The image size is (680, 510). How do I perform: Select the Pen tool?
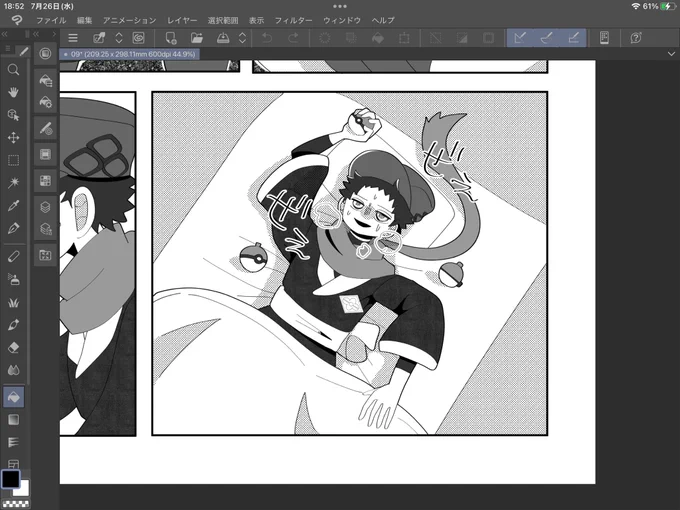click(x=13, y=228)
